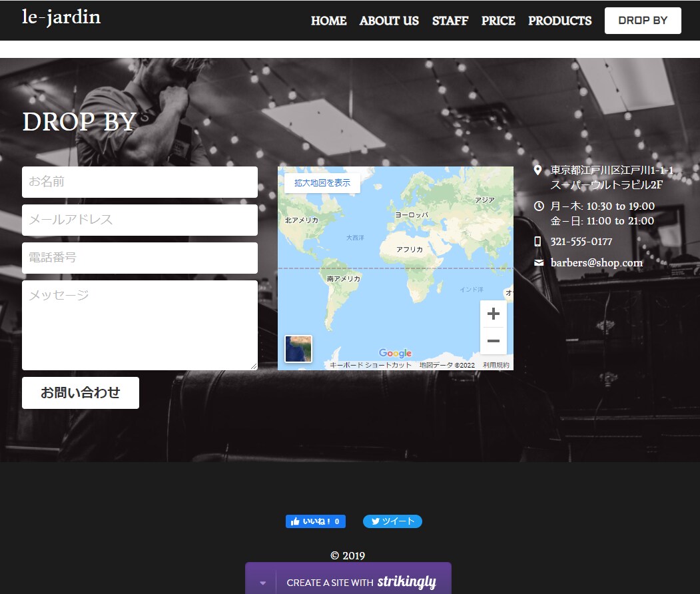Image resolution: width=700 pixels, height=594 pixels.
Task: Click the スーパーウルトラビル2F building line
Action: click(606, 184)
